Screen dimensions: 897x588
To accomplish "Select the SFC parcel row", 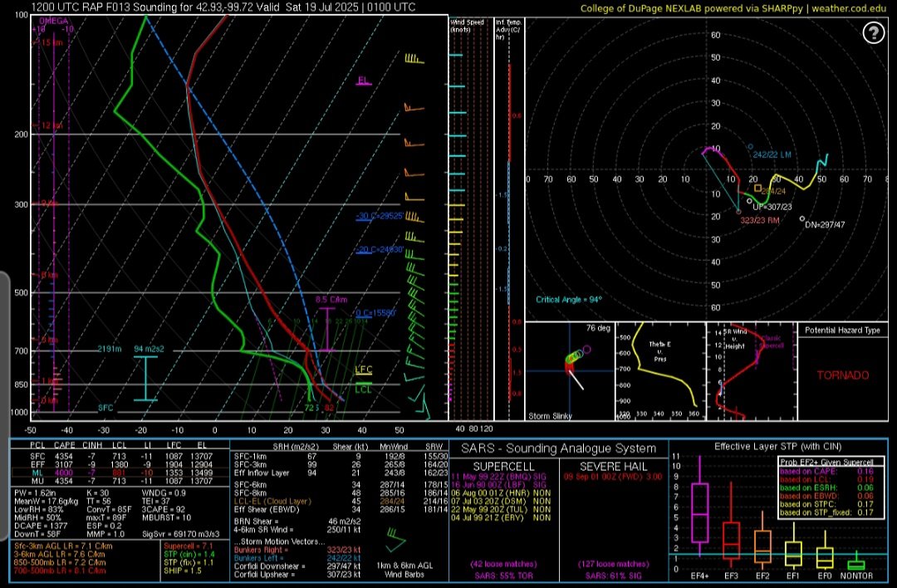I will 120,457.
